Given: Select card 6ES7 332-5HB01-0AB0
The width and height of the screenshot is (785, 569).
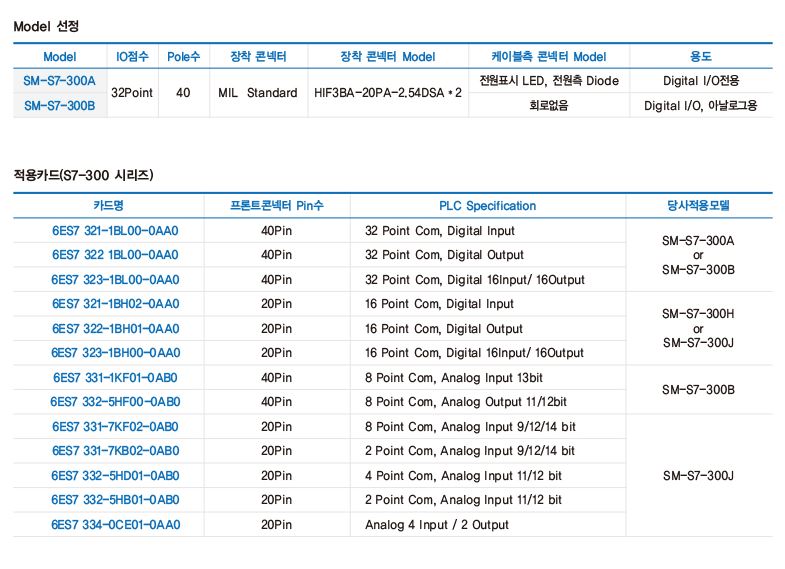Looking at the screenshot, I should tap(115, 500).
